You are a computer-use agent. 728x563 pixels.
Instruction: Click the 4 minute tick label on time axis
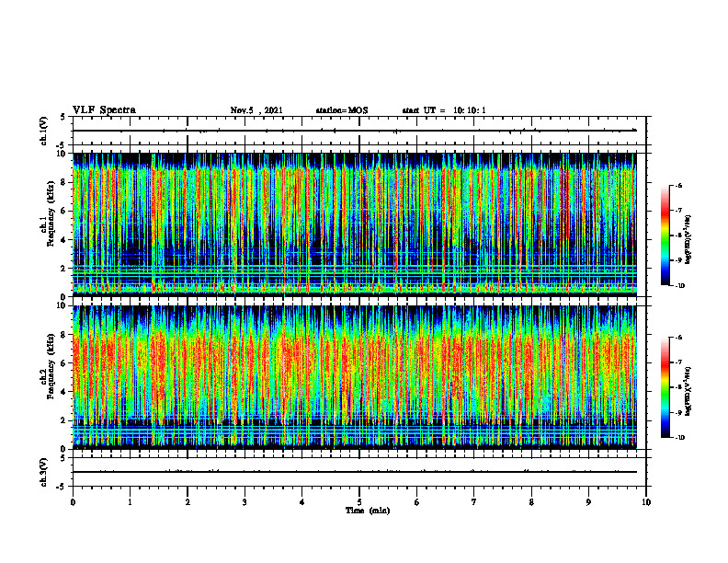(302, 502)
